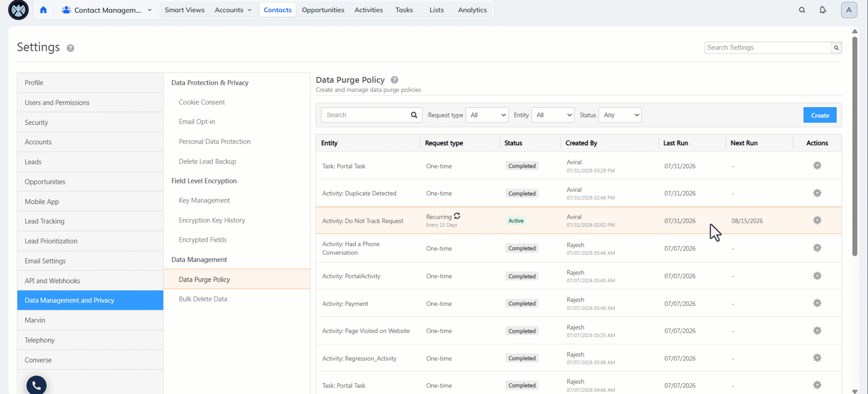Open Telephony settings section

point(90,340)
